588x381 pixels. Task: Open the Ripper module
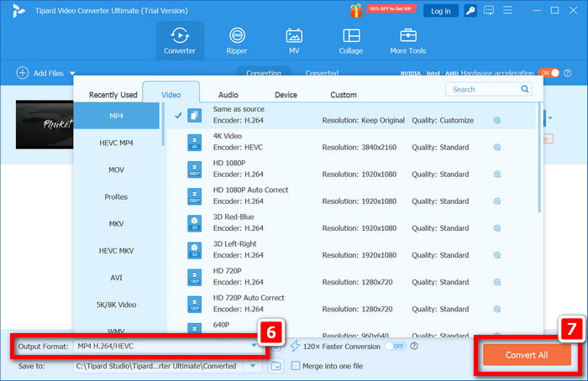pyautogui.click(x=237, y=41)
